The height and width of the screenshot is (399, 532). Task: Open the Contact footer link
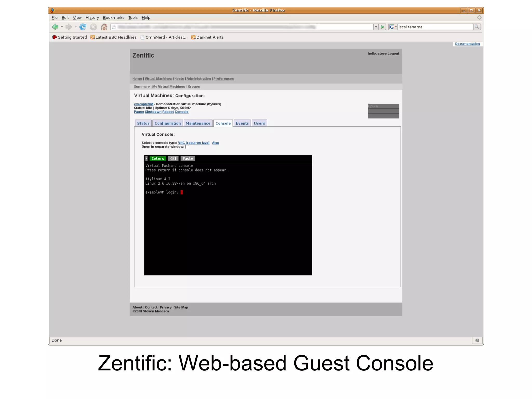[151, 307]
